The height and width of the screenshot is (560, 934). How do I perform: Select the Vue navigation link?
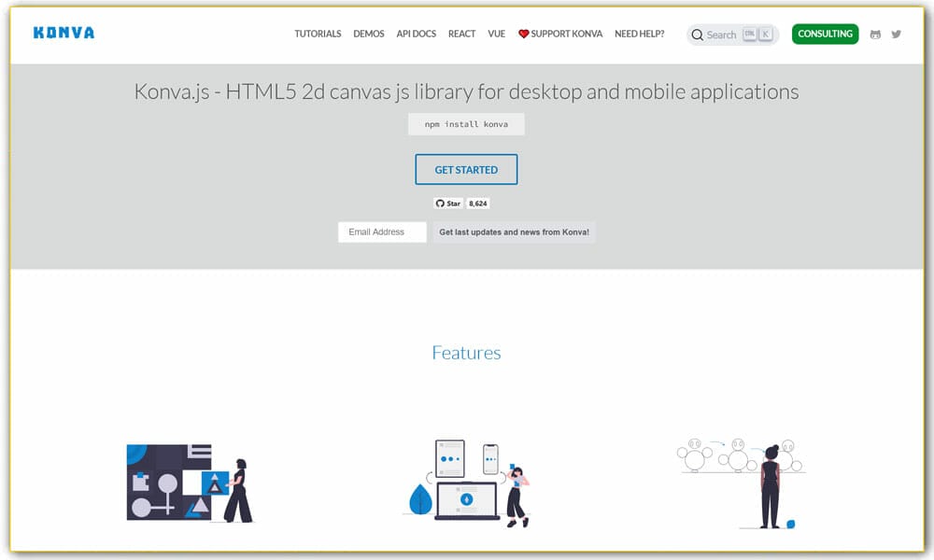[x=496, y=34]
